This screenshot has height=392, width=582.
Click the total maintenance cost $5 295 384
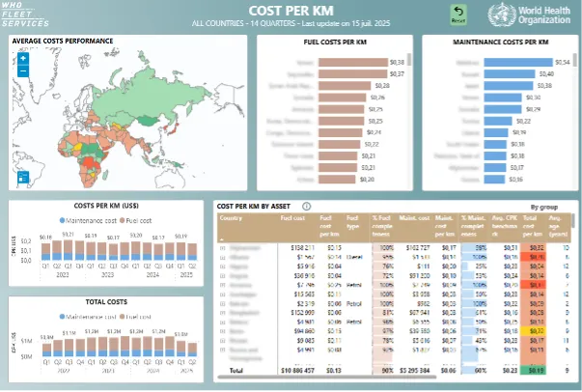[x=415, y=371]
